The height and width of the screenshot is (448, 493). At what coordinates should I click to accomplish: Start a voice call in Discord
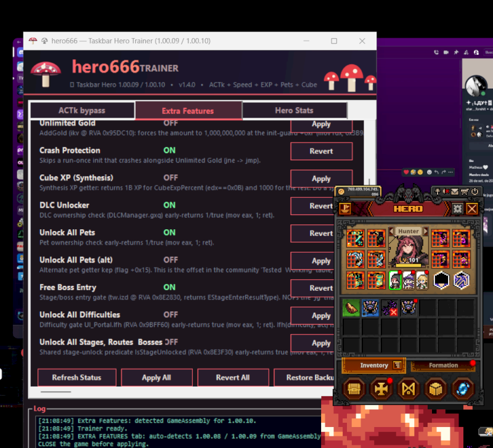(436, 52)
